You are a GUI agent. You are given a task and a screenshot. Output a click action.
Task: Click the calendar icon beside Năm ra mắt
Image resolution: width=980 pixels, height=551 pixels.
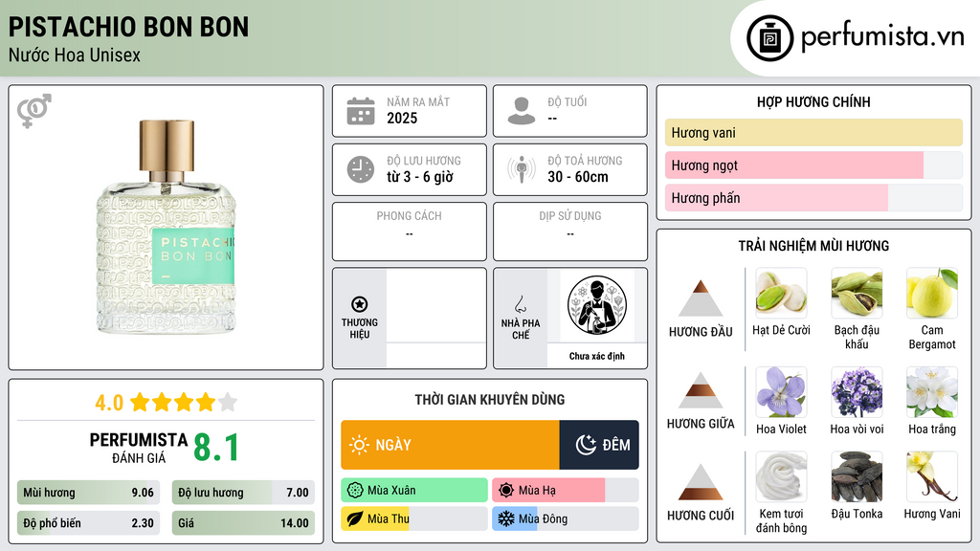(361, 111)
